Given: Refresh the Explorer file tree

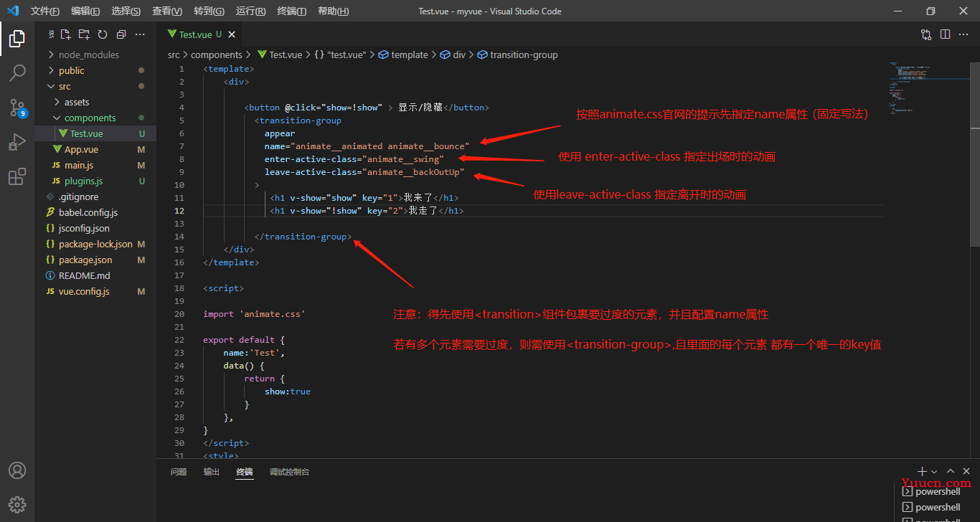Looking at the screenshot, I should pos(103,34).
